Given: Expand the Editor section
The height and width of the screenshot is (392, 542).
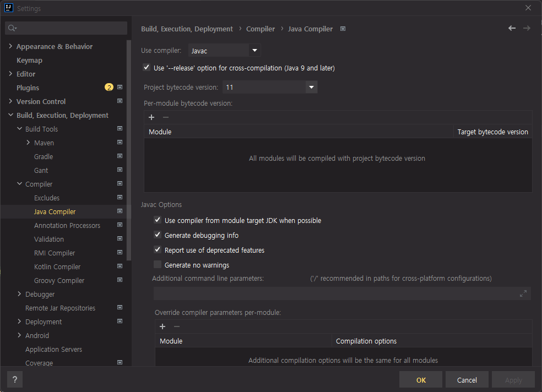Looking at the screenshot, I should (x=10, y=74).
